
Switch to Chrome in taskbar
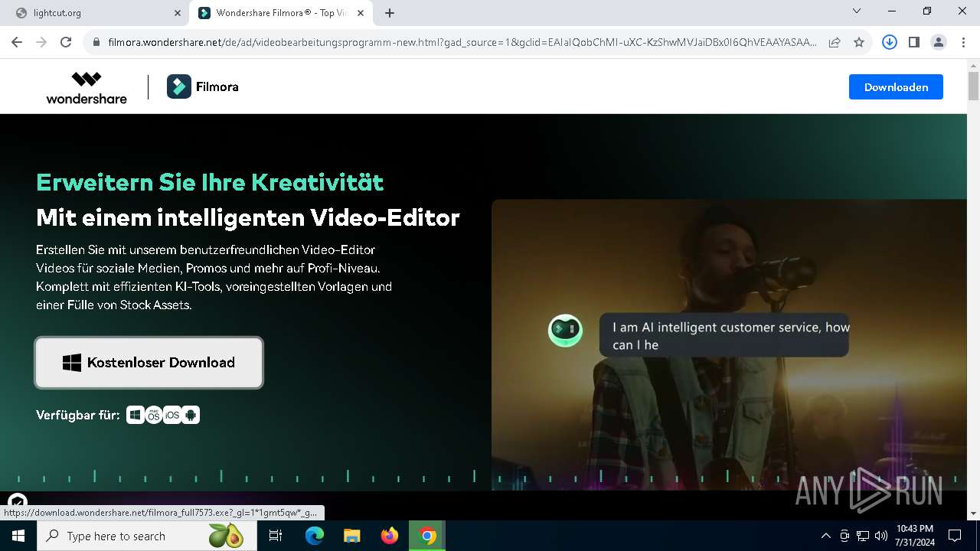427,536
